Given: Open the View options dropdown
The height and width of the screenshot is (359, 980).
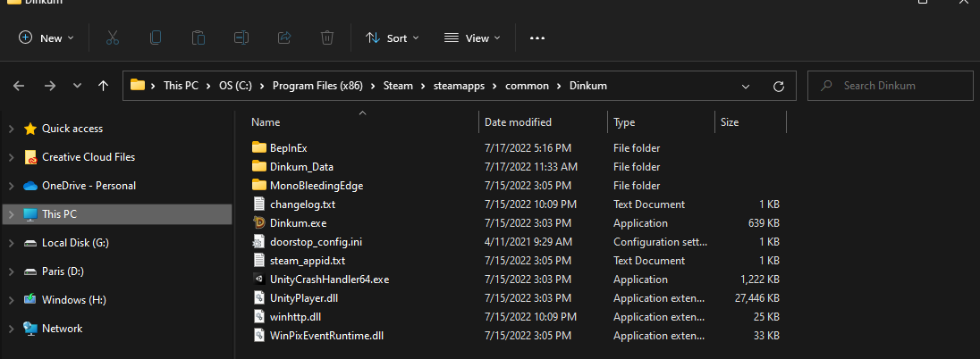Looking at the screenshot, I should [472, 38].
